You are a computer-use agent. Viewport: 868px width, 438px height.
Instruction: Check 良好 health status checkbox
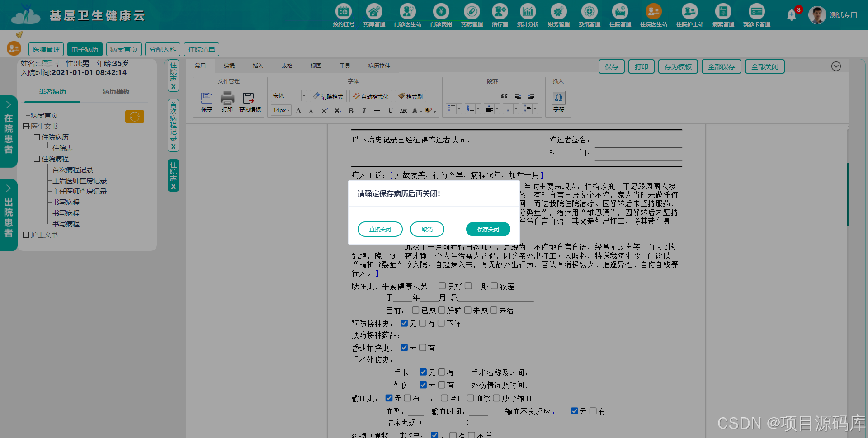(442, 286)
